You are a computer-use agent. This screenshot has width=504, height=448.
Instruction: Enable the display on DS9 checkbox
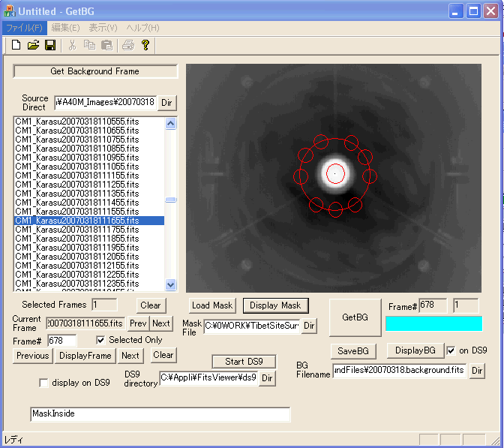point(43,383)
